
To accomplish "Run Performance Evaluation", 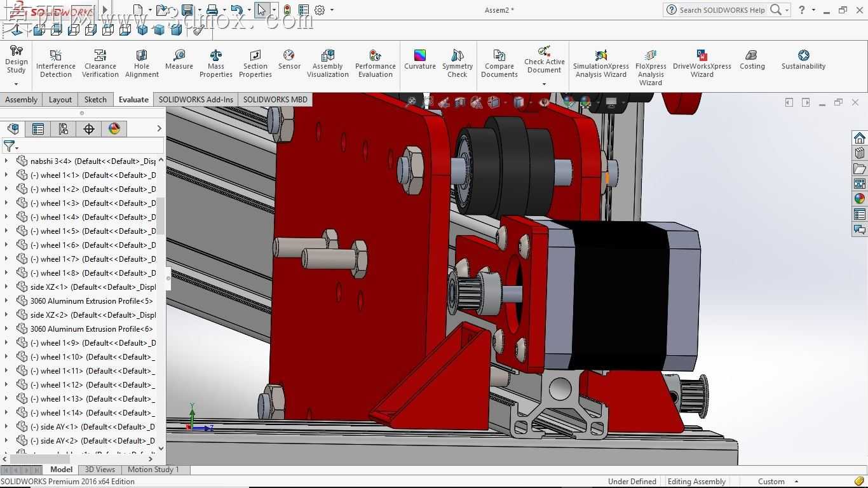I will [376, 64].
